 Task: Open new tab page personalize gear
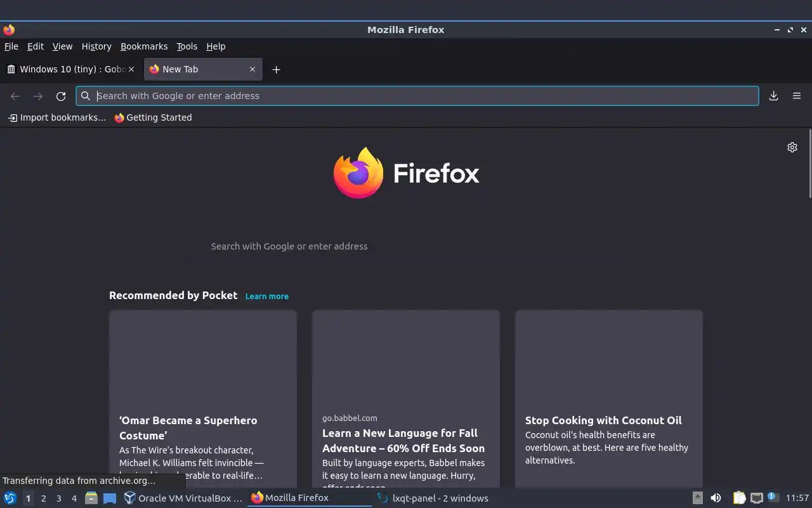(792, 147)
